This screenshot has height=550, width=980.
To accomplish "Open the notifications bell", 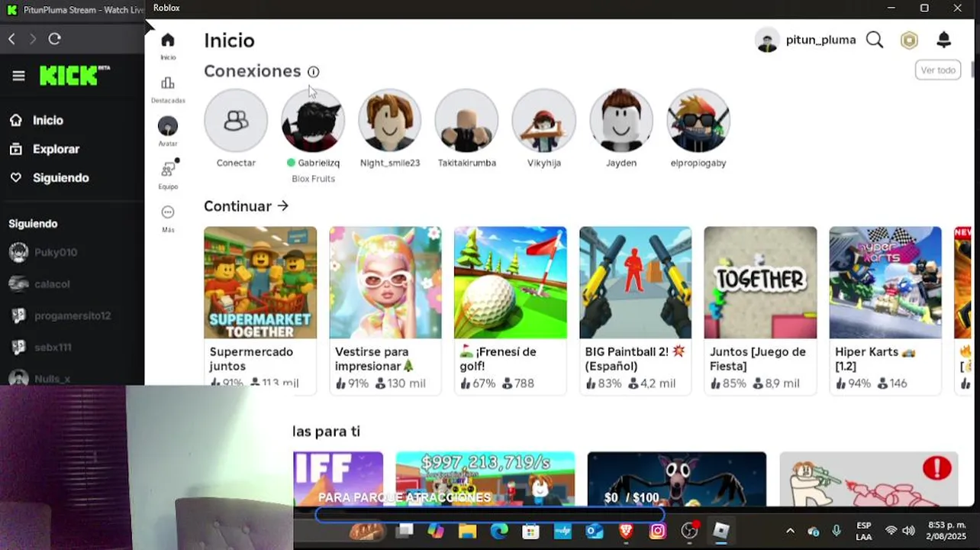I will tap(944, 40).
